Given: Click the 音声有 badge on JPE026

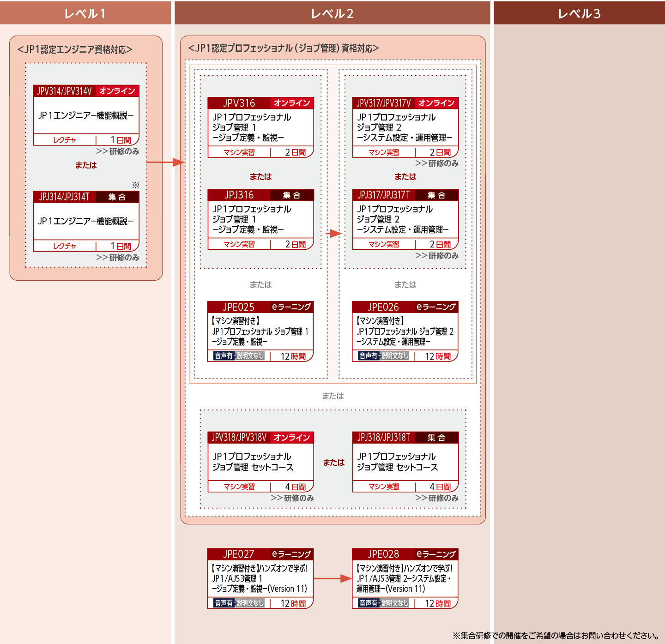Looking at the screenshot, I should (368, 356).
